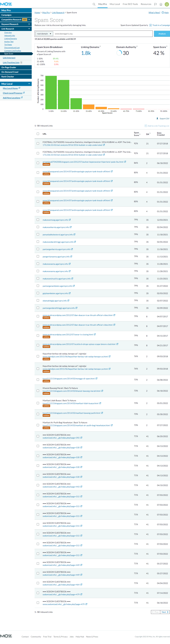Open On-Demand Crawl in the sidebar

click(16, 72)
